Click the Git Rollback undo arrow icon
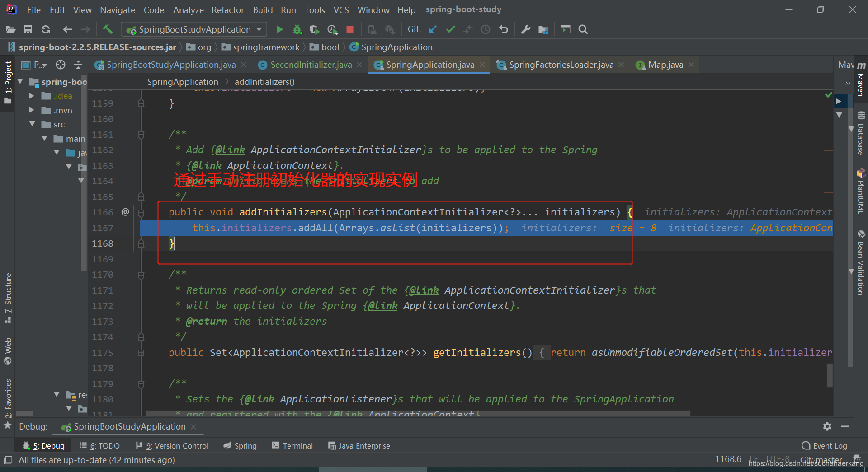 [503, 29]
